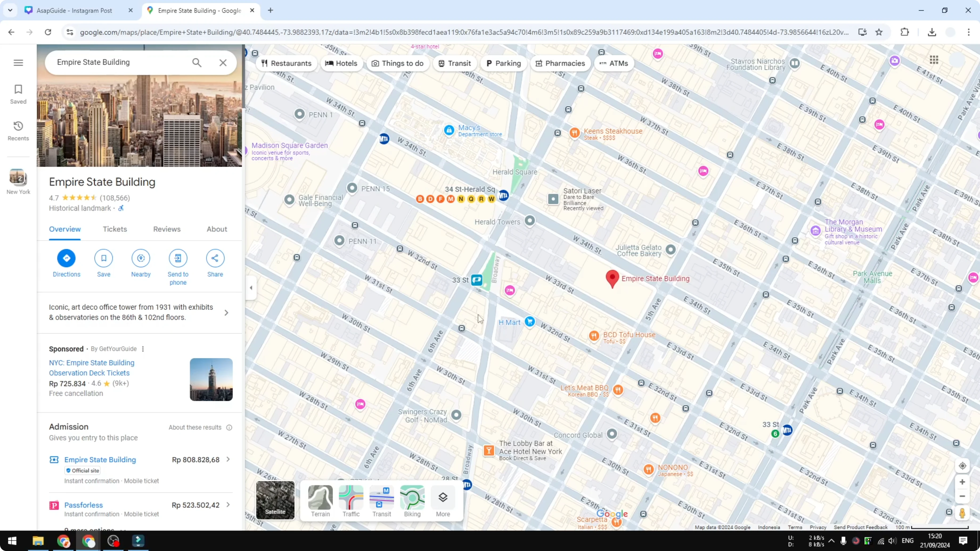Expand the Rp 523.502,42 ticket option

(x=228, y=505)
